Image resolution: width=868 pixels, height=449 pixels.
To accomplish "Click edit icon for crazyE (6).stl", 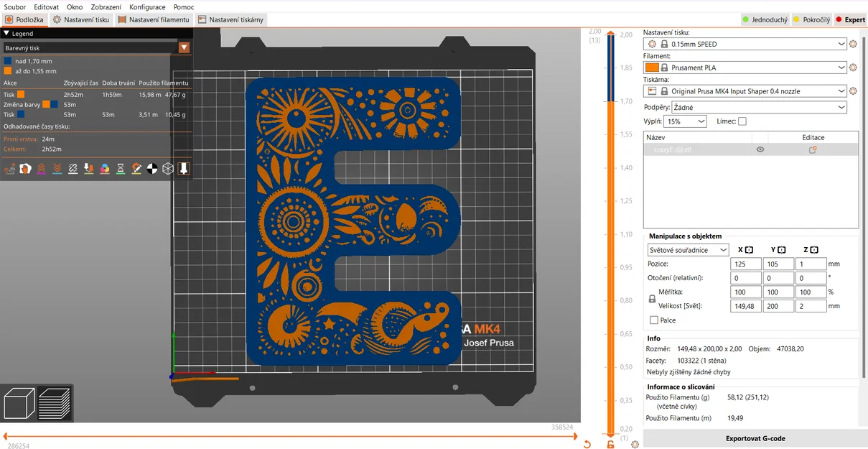I will pos(813,149).
